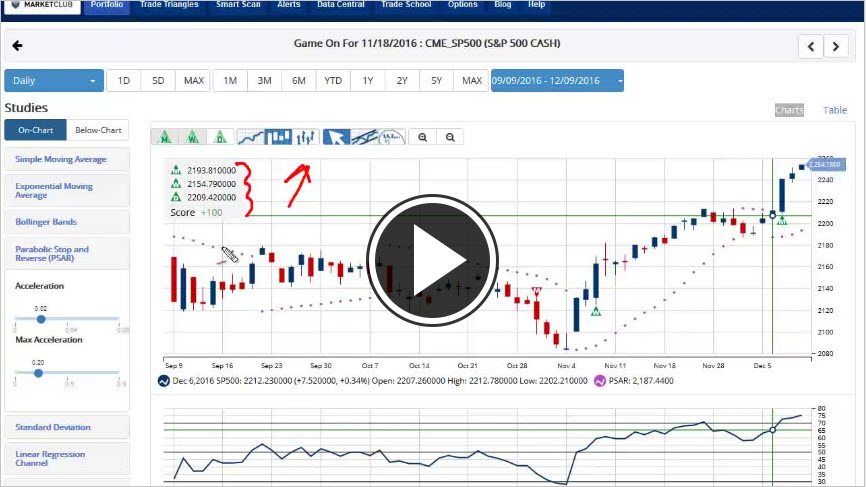Toggle the Weekly trade triangle icon
Image resolution: width=866 pixels, height=487 pixels.
(193, 137)
